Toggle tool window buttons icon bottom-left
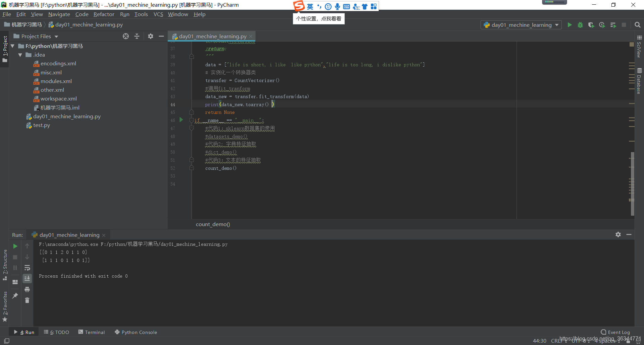 pos(6,341)
